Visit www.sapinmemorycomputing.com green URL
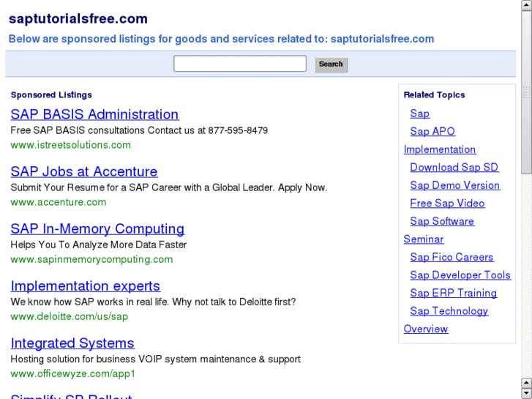 (91, 259)
